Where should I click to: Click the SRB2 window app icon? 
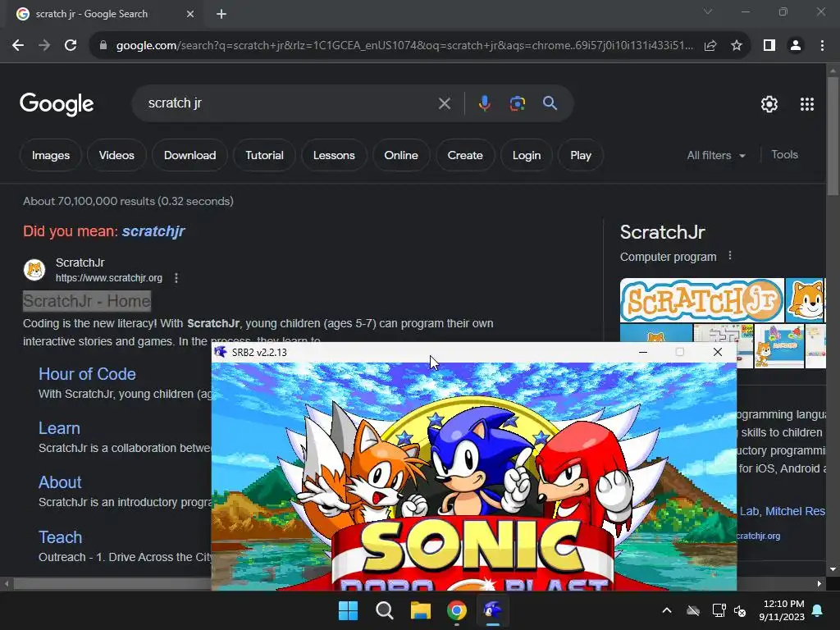click(x=220, y=352)
